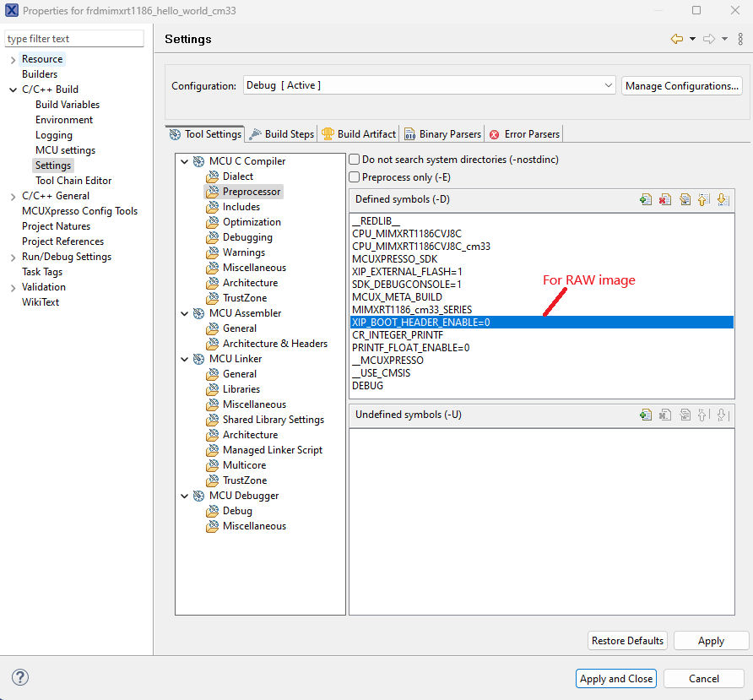The width and height of the screenshot is (753, 700).
Task: Add a new undefined symbol
Action: pos(646,415)
